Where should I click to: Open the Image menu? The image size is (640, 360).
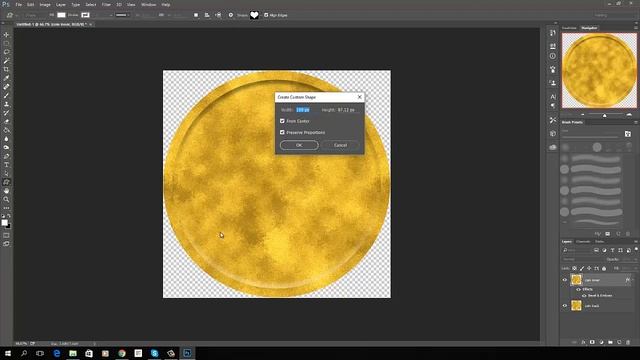coord(45,4)
